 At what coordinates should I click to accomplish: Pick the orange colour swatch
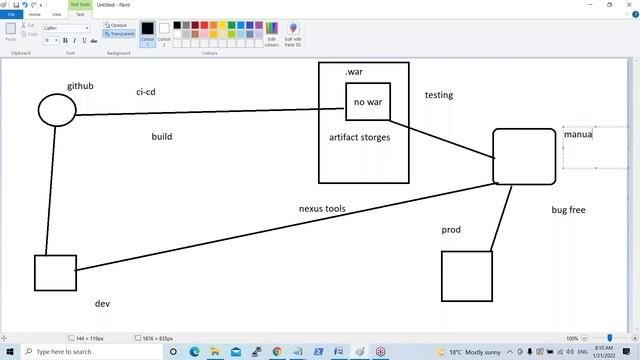tap(213, 25)
